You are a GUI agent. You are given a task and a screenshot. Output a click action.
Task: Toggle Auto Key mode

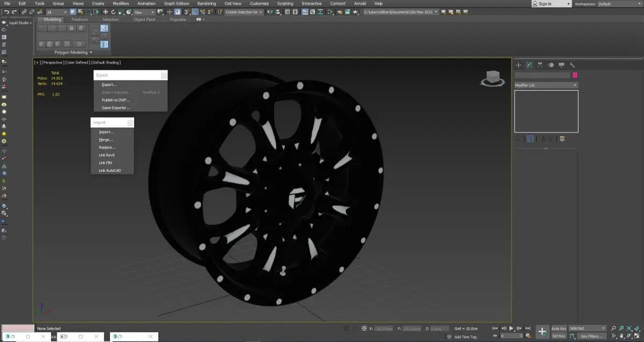point(559,329)
